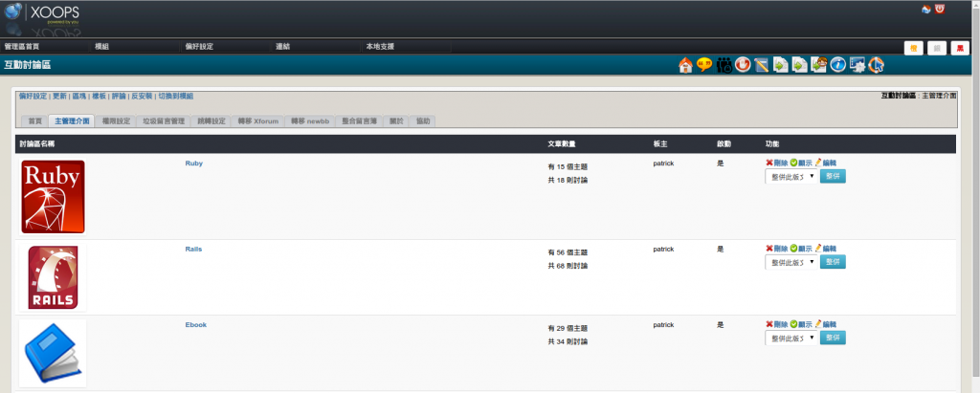This screenshot has height=393, width=980.
Task: Open the yellow speech bubble comments icon
Action: 704,65
